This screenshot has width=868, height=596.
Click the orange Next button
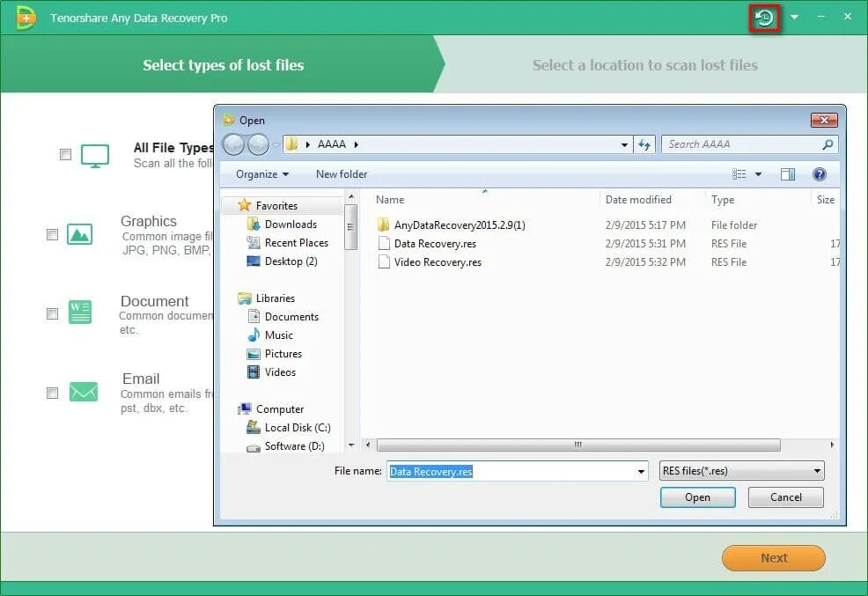pyautogui.click(x=773, y=558)
